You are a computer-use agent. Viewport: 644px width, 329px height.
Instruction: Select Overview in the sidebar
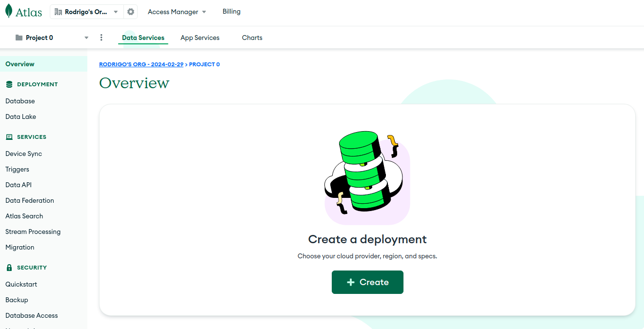(43, 64)
